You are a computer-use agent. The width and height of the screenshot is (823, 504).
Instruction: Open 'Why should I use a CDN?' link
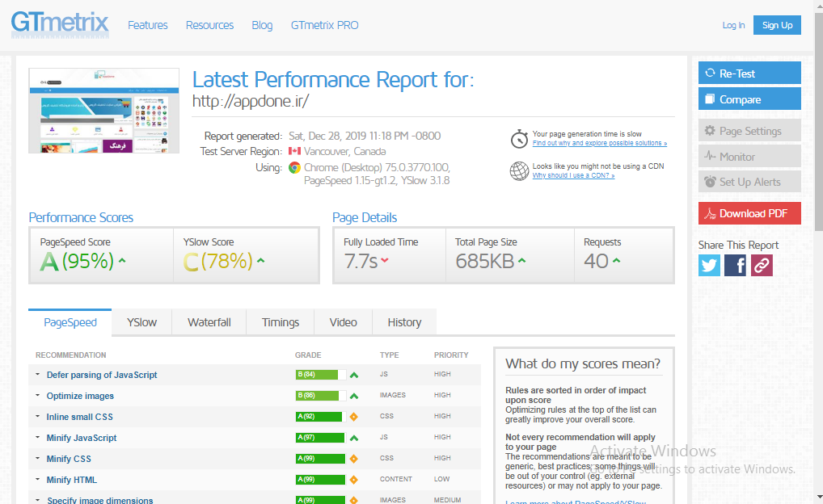573,175
